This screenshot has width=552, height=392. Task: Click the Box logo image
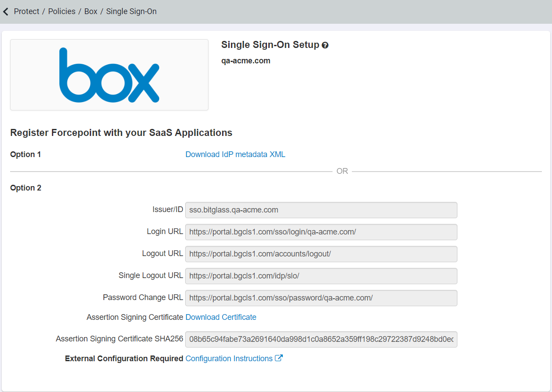pos(109,74)
